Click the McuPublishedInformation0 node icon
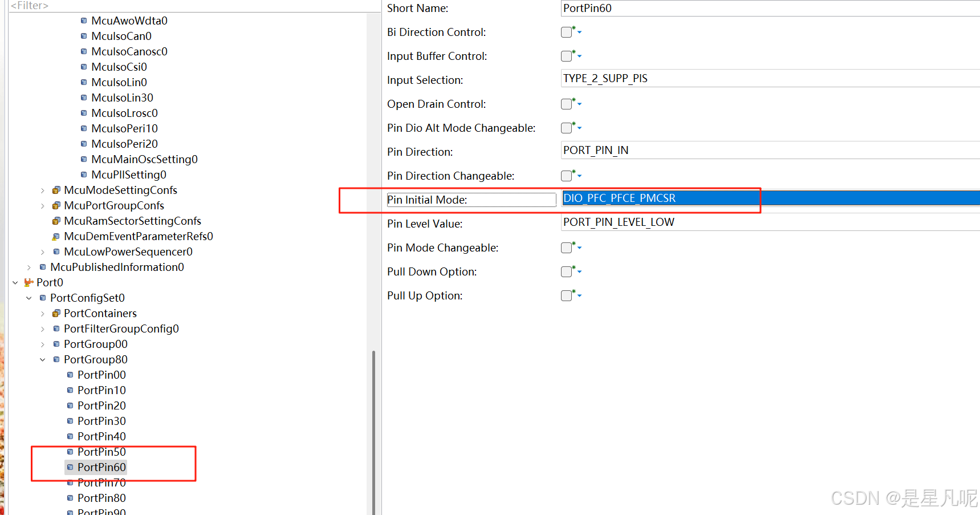Viewport: 980px width, 515px height. click(43, 267)
